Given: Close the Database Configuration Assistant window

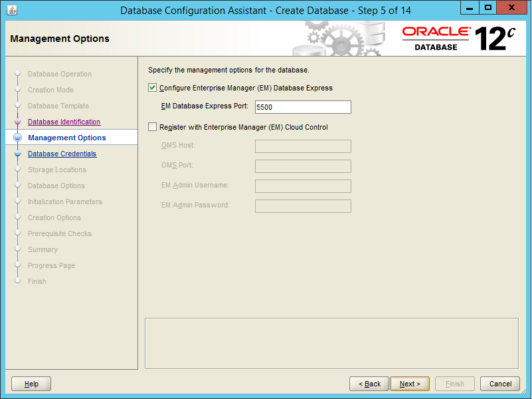Looking at the screenshot, I should tap(511, 7).
